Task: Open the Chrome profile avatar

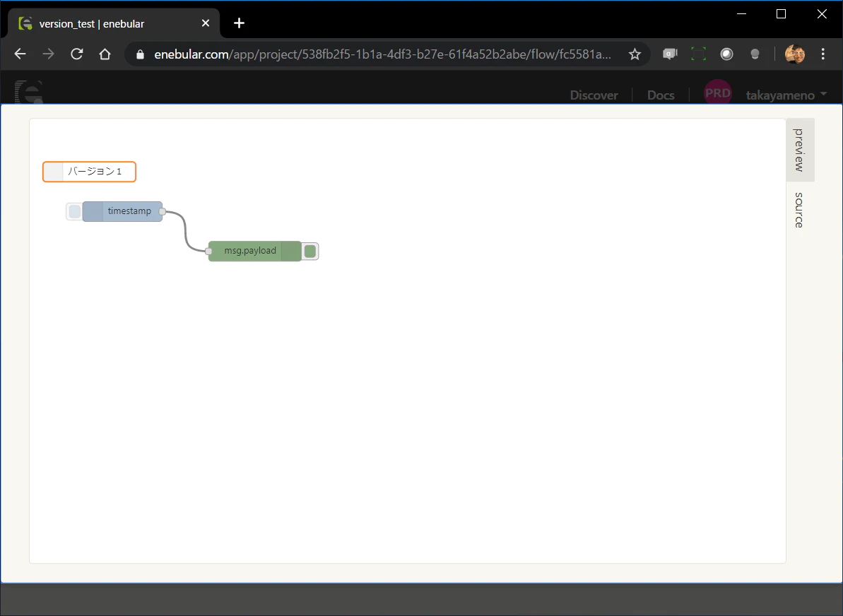Action: click(795, 54)
